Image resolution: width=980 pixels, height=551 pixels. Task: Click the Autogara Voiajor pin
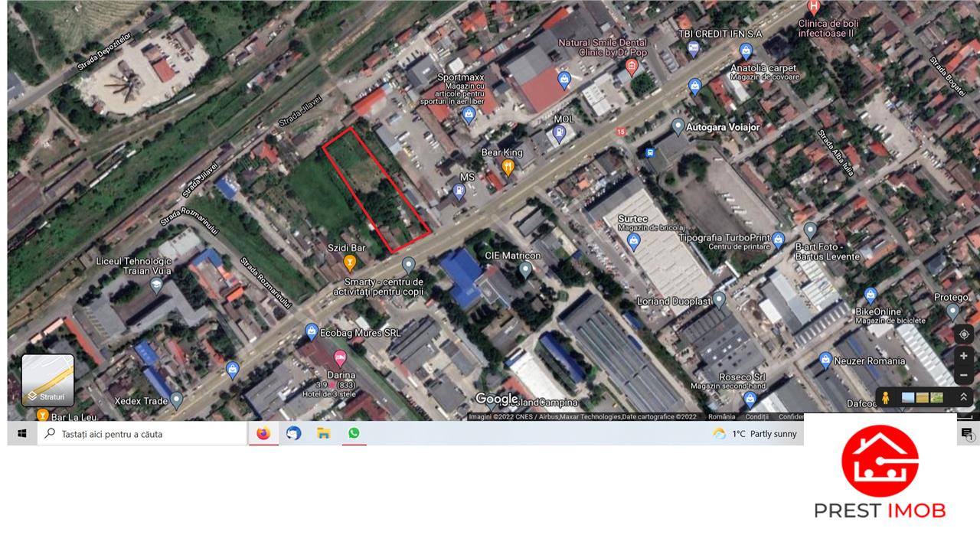(x=678, y=127)
